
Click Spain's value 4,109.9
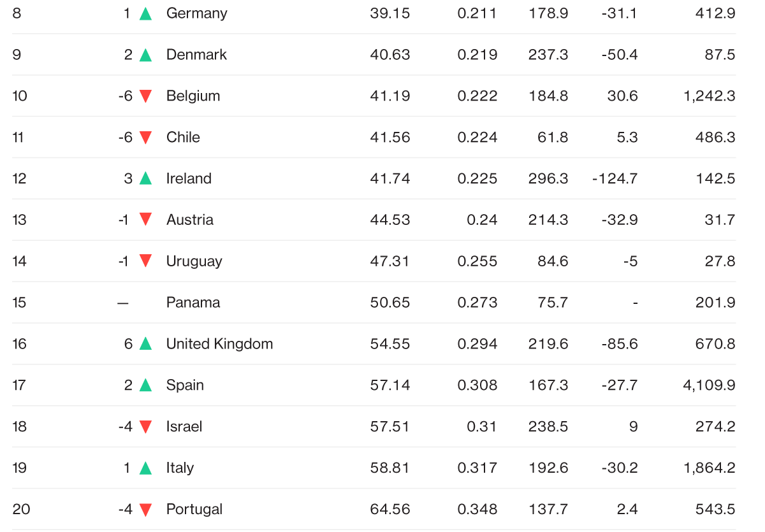pos(709,385)
